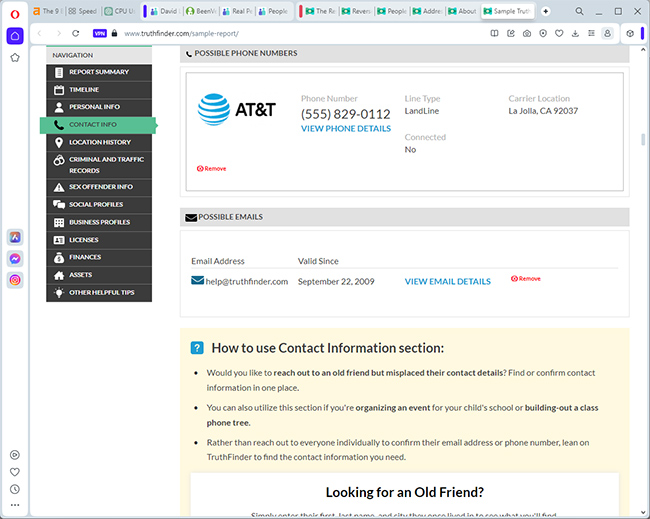Open the sidebar three-dots settings

pos(15,505)
